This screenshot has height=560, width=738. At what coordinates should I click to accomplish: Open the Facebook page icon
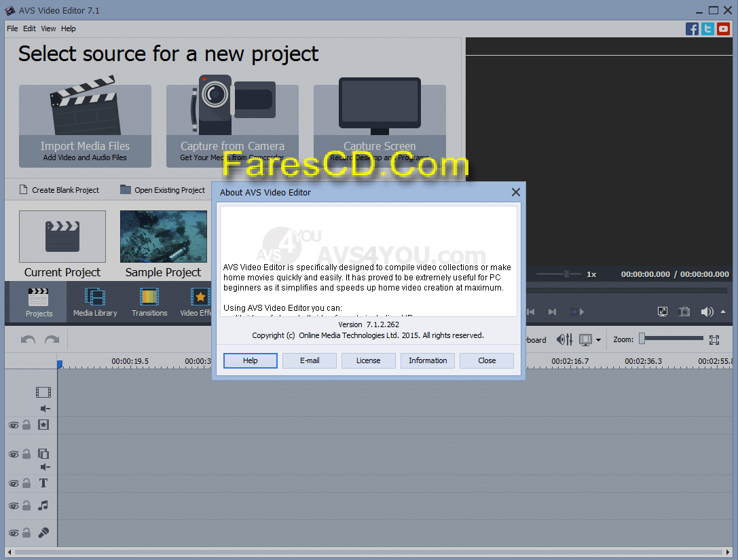click(692, 29)
